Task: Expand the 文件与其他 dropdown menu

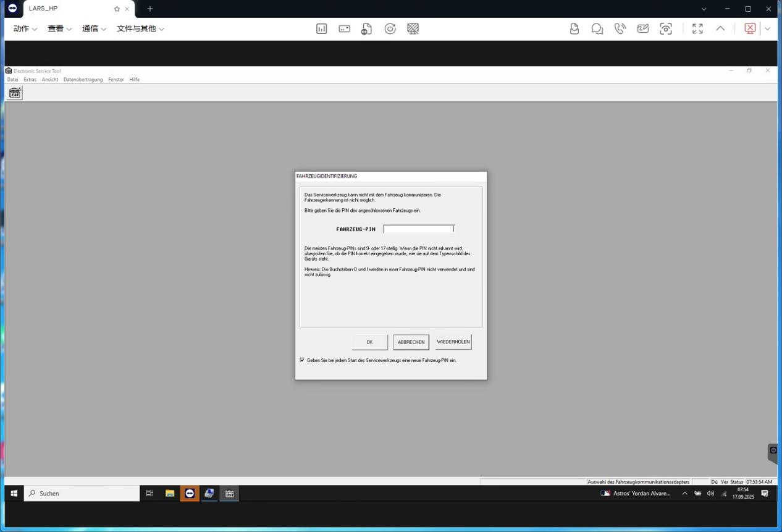Action: coord(140,28)
